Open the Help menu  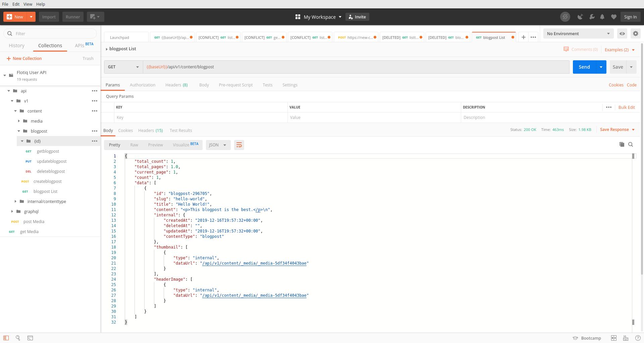pyautogui.click(x=41, y=4)
